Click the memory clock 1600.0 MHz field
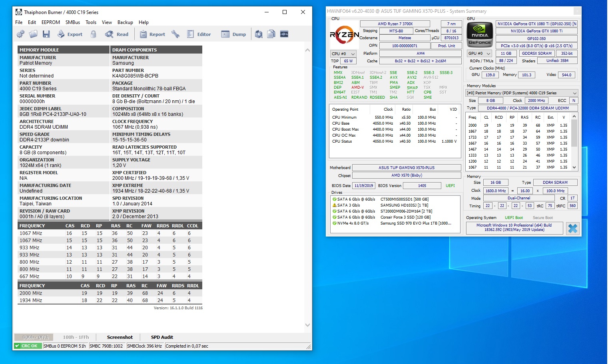 [x=496, y=191]
